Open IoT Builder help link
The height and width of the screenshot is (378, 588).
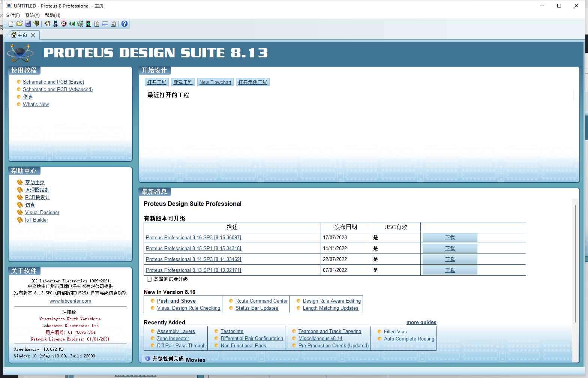(36, 220)
